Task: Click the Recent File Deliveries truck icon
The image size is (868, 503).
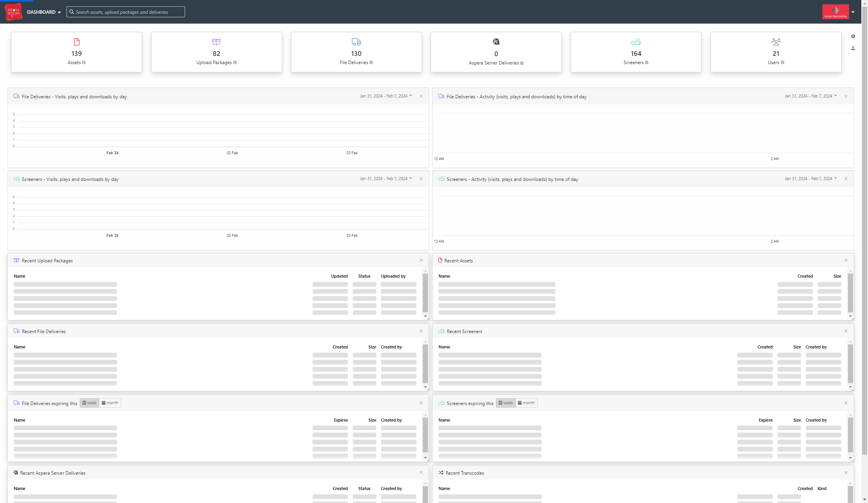Action: [x=17, y=331]
